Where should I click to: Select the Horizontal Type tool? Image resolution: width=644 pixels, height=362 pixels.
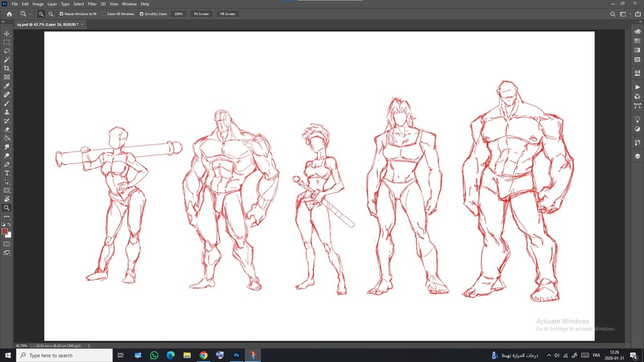click(7, 173)
